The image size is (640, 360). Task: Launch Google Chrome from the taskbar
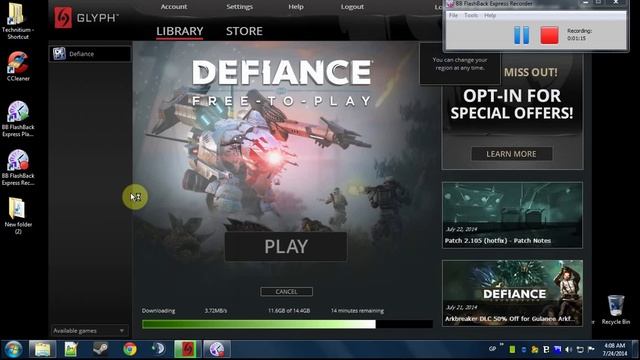130,349
